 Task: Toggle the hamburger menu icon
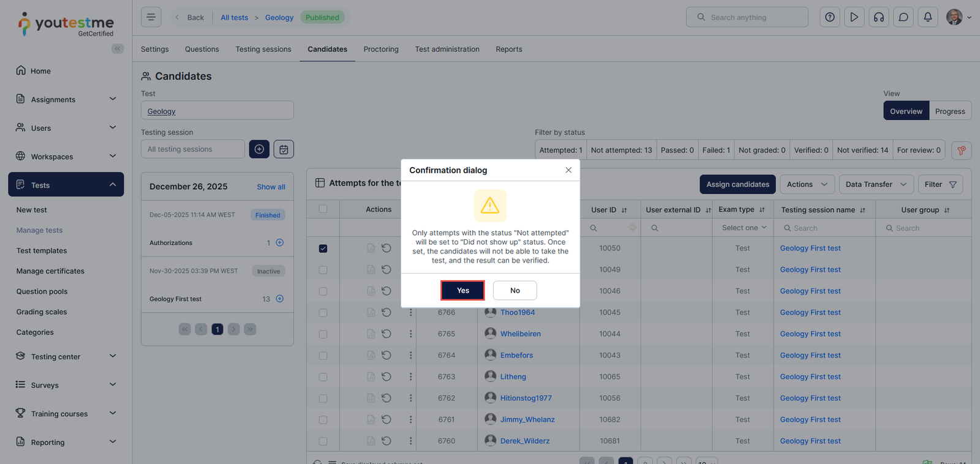pos(151,17)
